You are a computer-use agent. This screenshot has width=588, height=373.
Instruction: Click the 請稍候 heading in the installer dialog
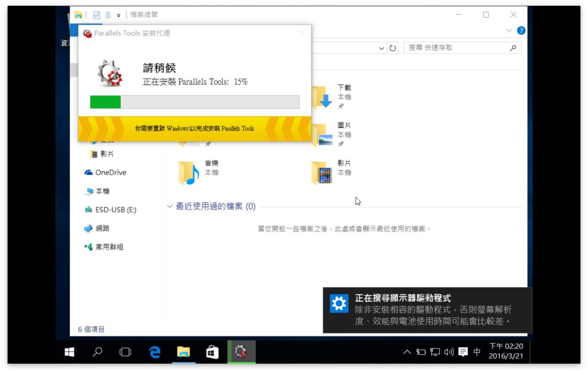(x=159, y=68)
